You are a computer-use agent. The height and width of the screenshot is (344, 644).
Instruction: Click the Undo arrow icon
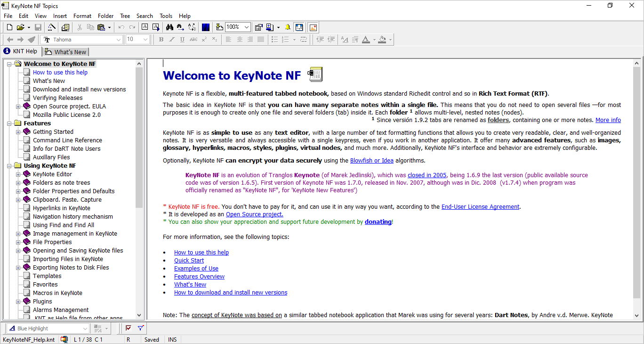pyautogui.click(x=121, y=27)
